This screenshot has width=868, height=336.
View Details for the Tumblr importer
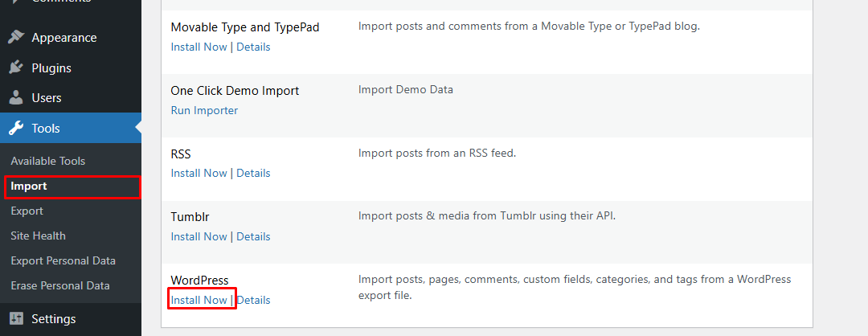tap(253, 236)
